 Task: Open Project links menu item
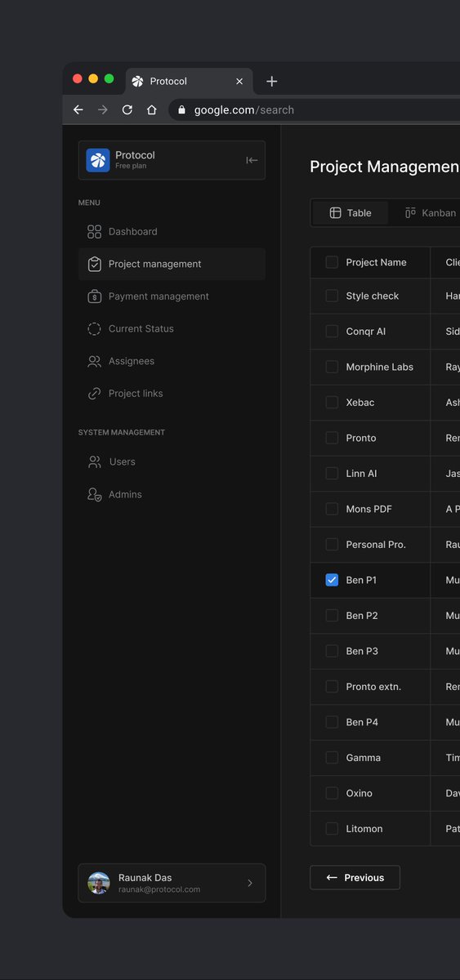[x=172, y=394]
